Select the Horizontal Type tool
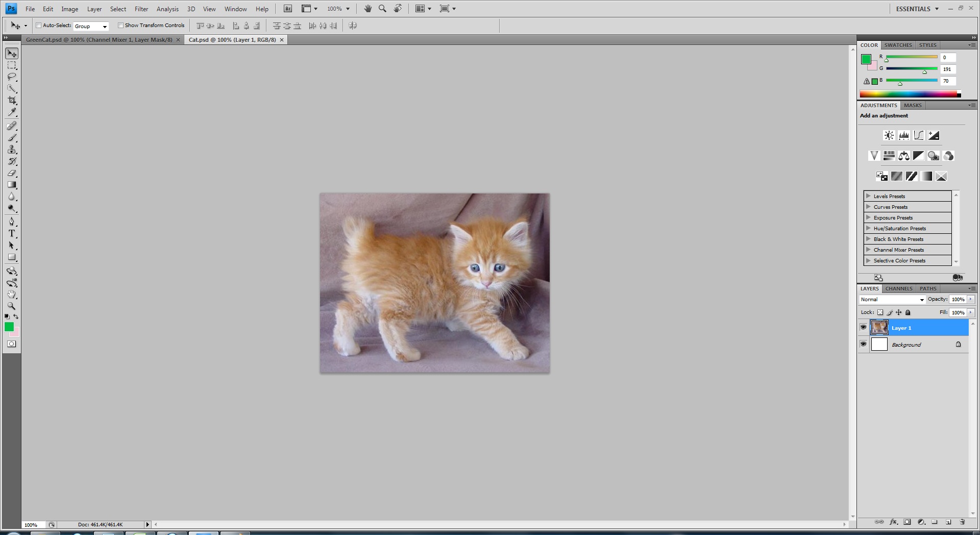980x535 pixels. 12,233
